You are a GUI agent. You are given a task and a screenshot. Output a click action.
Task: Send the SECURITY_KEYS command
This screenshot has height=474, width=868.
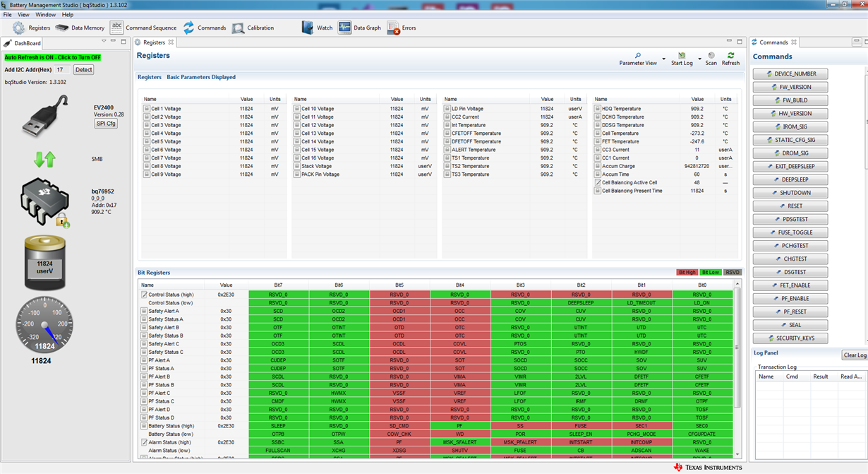click(790, 338)
